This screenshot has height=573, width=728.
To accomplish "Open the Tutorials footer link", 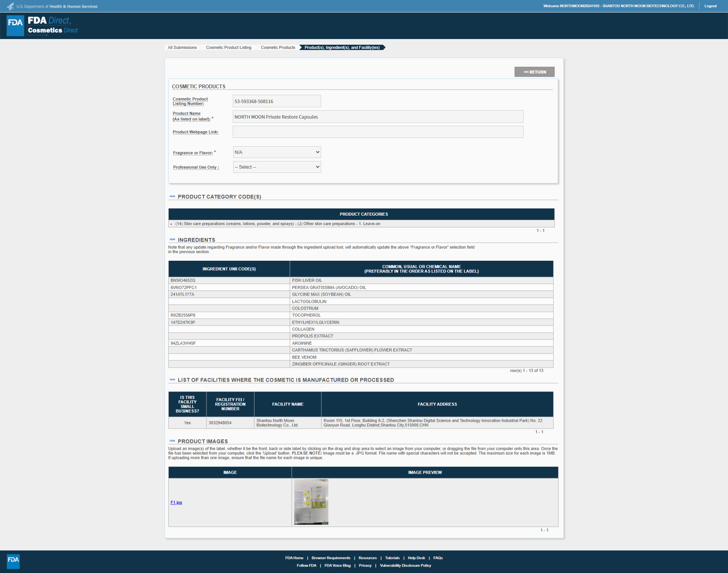I will pyautogui.click(x=392, y=558).
